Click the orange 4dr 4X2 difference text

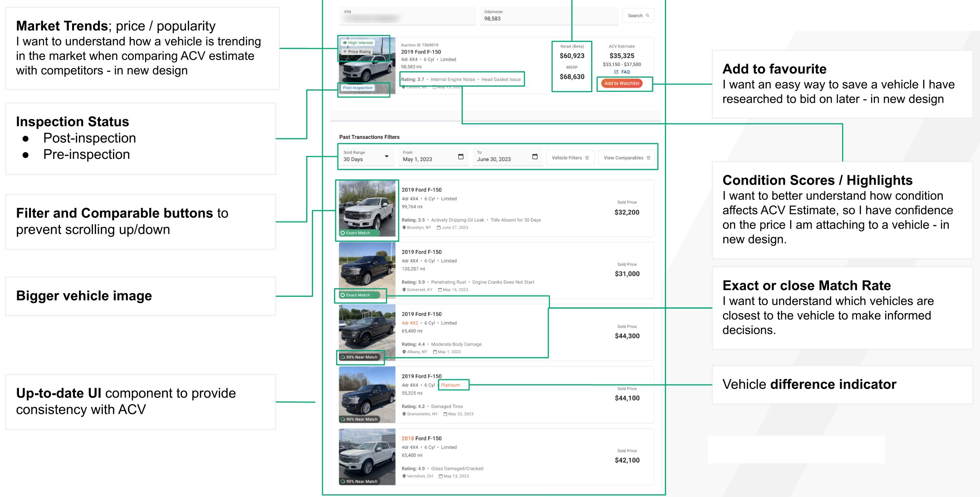(410, 323)
